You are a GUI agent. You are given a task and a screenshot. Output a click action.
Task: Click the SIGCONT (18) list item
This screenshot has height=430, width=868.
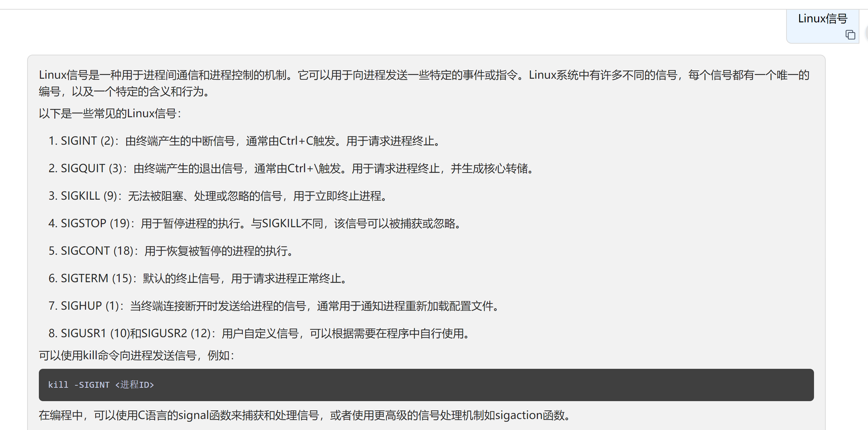pyautogui.click(x=171, y=251)
